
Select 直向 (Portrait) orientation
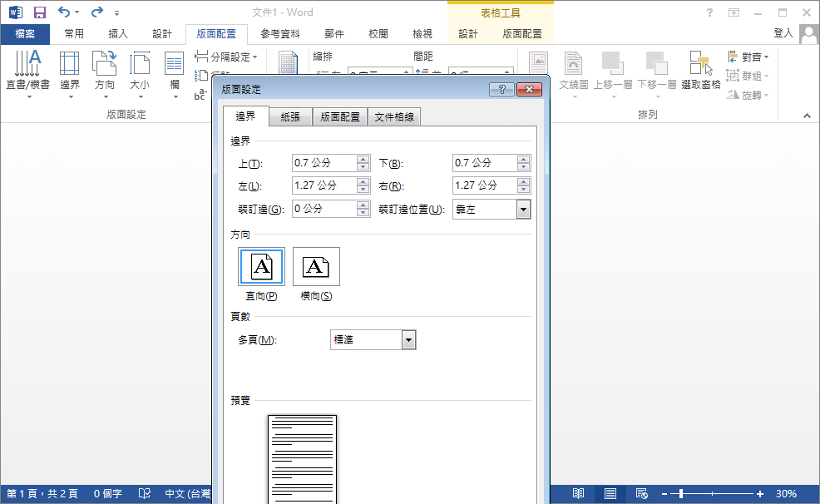tap(261, 266)
